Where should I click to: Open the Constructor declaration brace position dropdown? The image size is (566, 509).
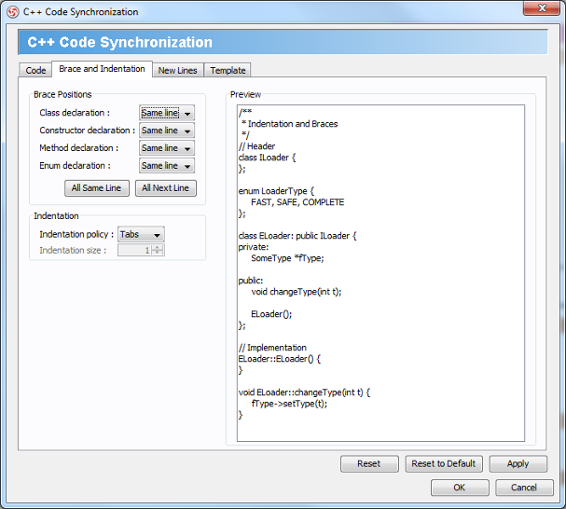(x=167, y=130)
